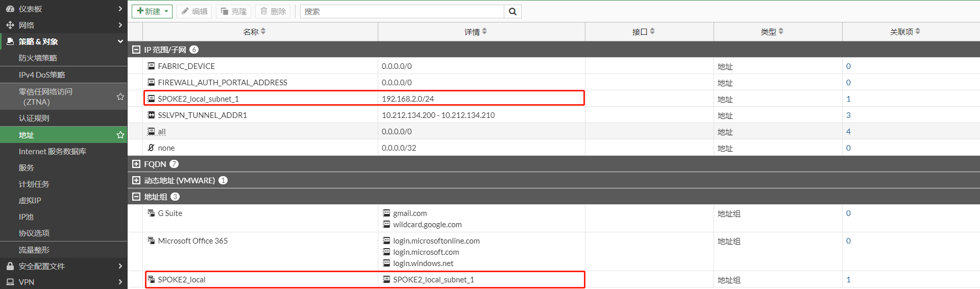Sort by the 名称 column header
The height and width of the screenshot is (289, 980).
(x=251, y=32)
